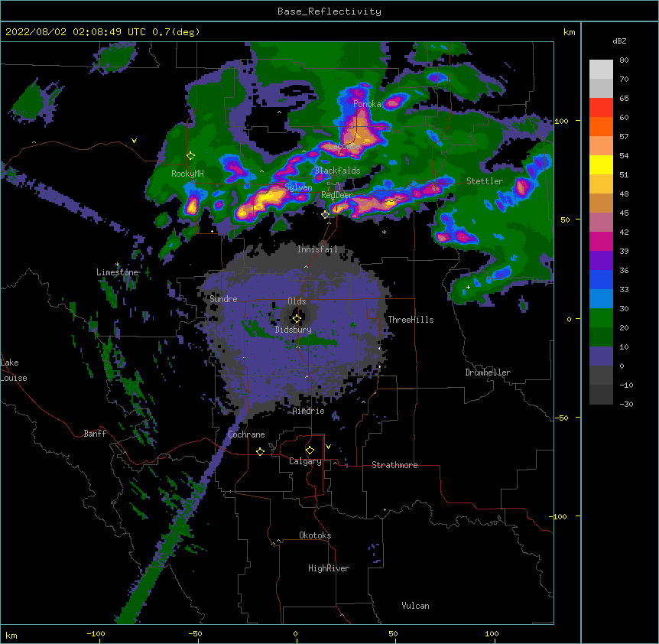The width and height of the screenshot is (659, 644).
Task: Click the Vulcan city label
Action: pos(415,606)
